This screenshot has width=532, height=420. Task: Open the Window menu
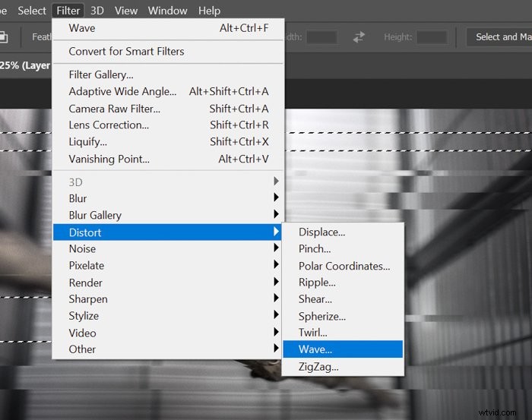(168, 11)
